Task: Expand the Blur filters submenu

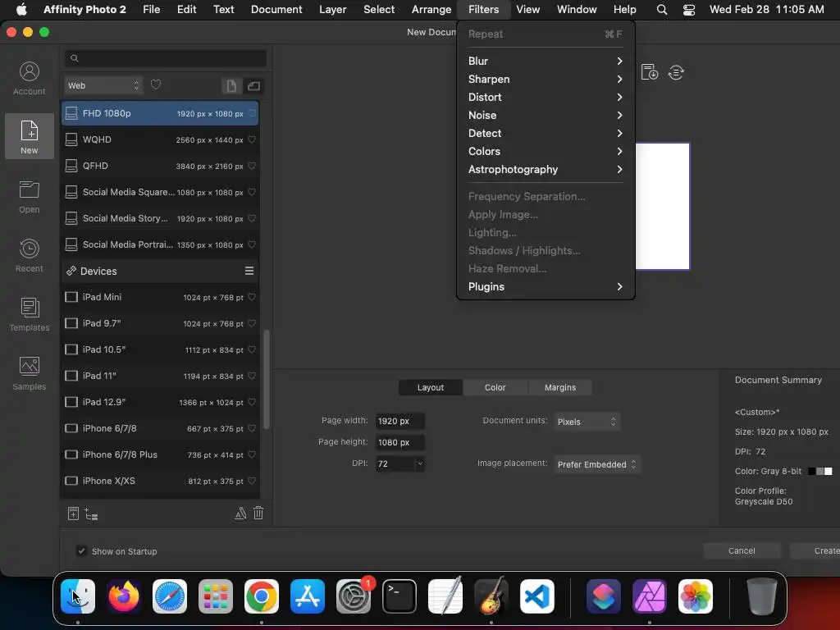Action: tap(546, 61)
